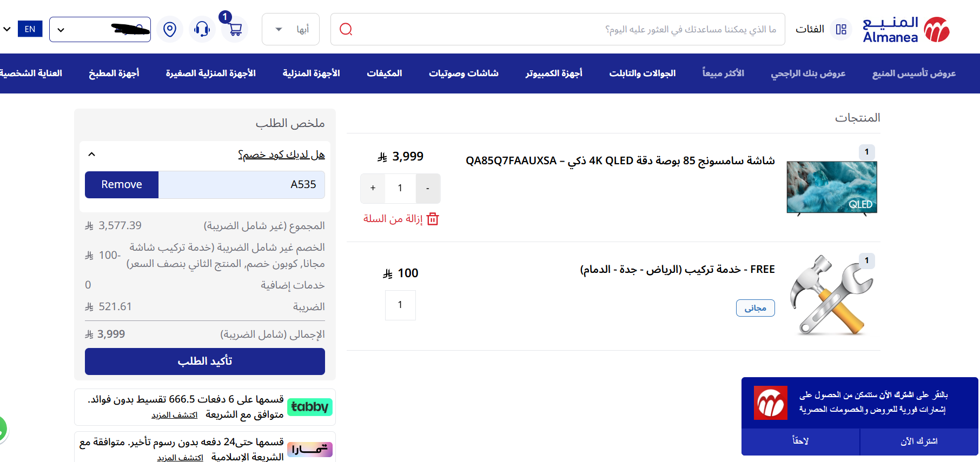980x462 pixels.
Task: Click the مجاني free badge
Action: [756, 308]
